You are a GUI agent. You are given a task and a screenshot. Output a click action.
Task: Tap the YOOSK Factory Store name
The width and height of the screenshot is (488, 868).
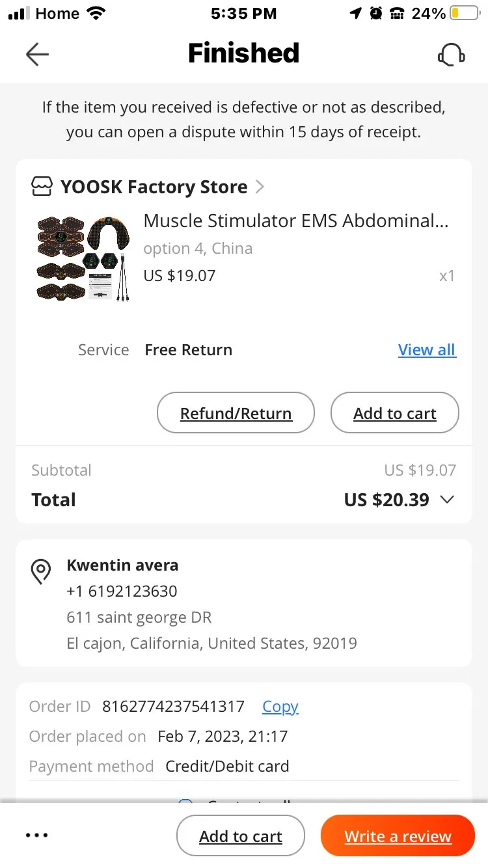(154, 187)
